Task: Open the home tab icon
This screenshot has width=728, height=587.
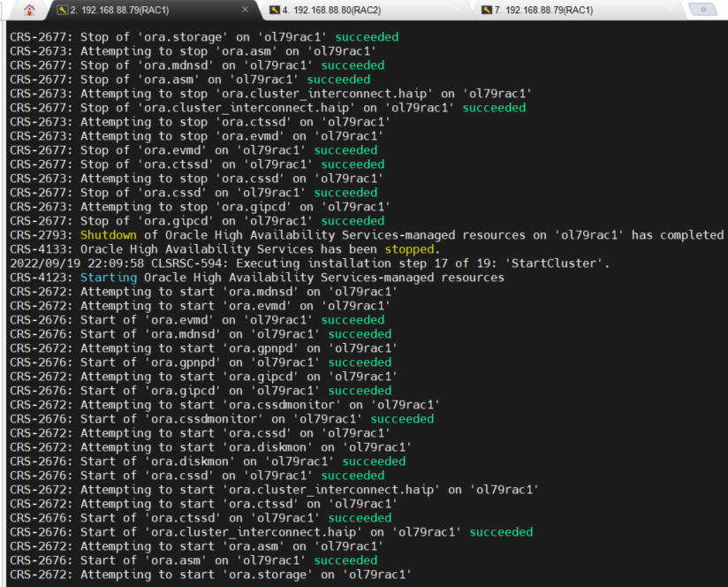Action: [29, 10]
